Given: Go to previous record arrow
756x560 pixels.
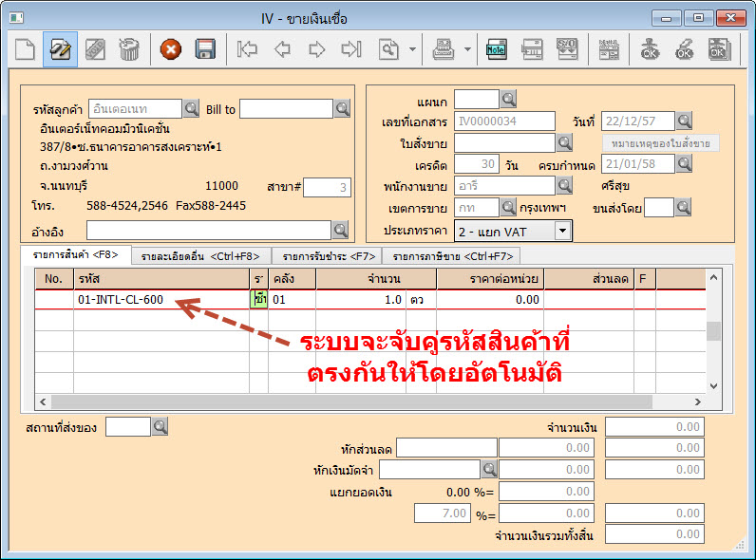Looking at the screenshot, I should 282,49.
